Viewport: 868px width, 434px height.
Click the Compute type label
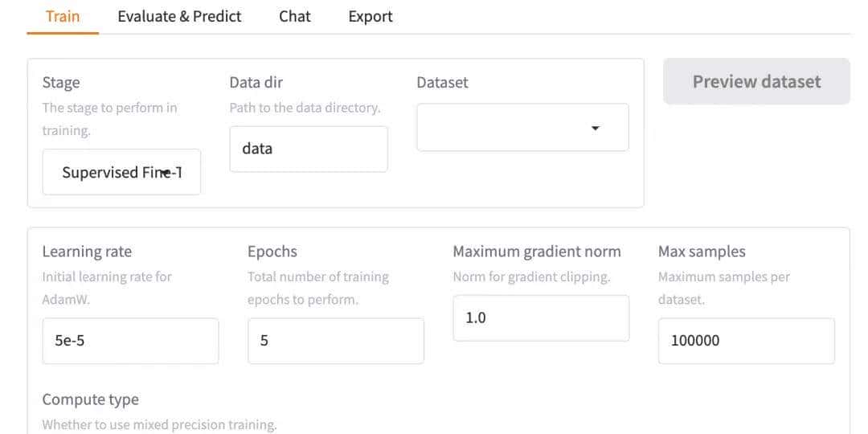(x=90, y=399)
